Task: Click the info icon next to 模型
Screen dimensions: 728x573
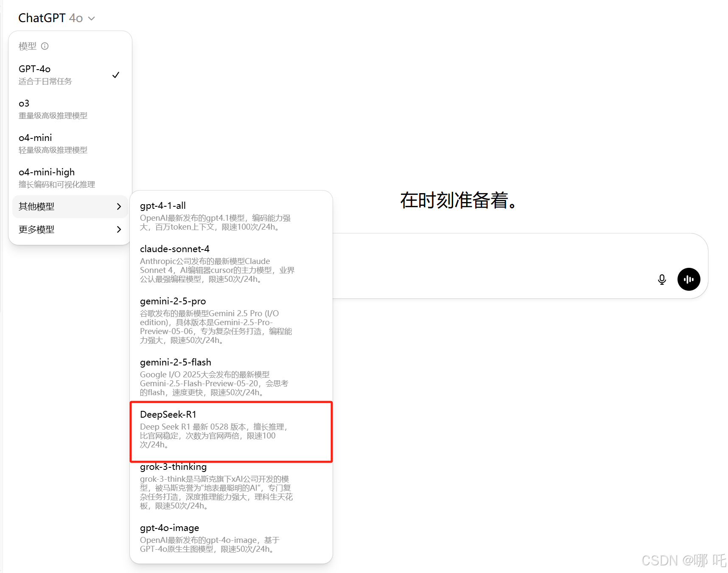Action: (x=45, y=46)
